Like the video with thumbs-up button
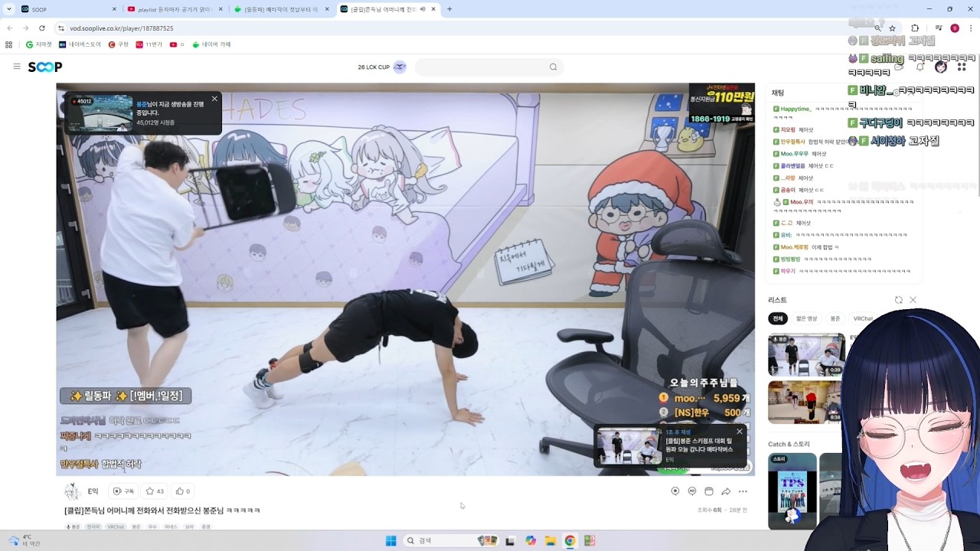This screenshot has height=551, width=980. (x=183, y=491)
